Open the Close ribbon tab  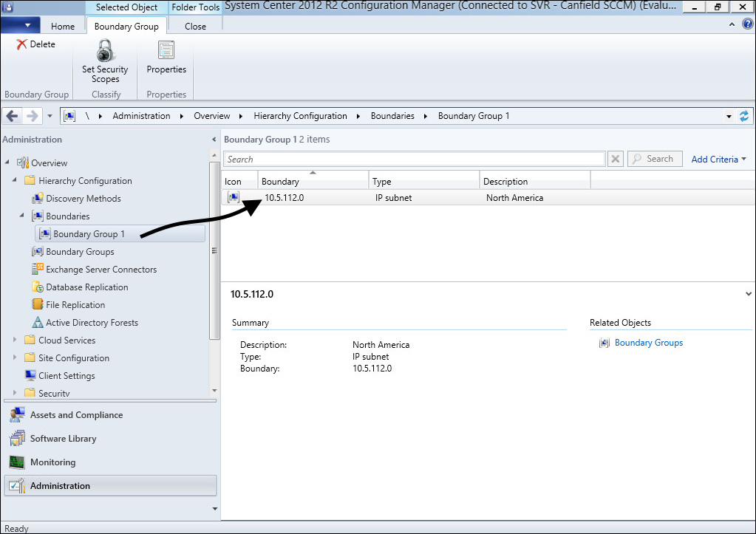click(195, 26)
